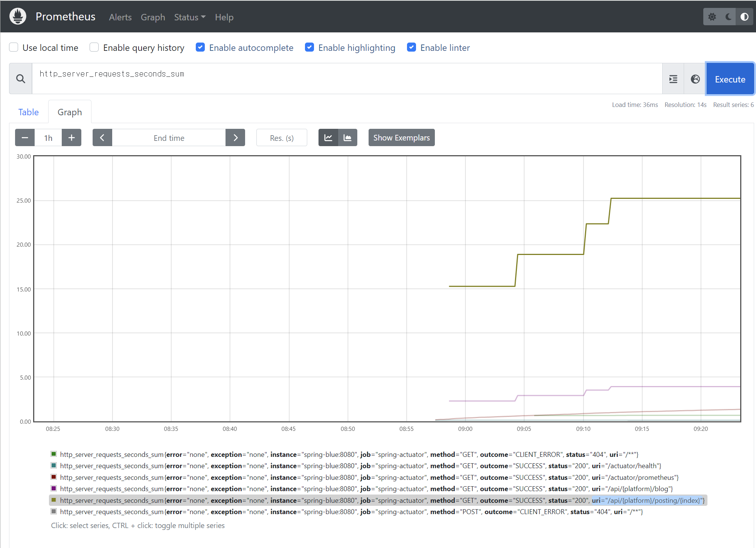The width and height of the screenshot is (756, 548).
Task: Open the Alerts navigation item
Action: (120, 17)
